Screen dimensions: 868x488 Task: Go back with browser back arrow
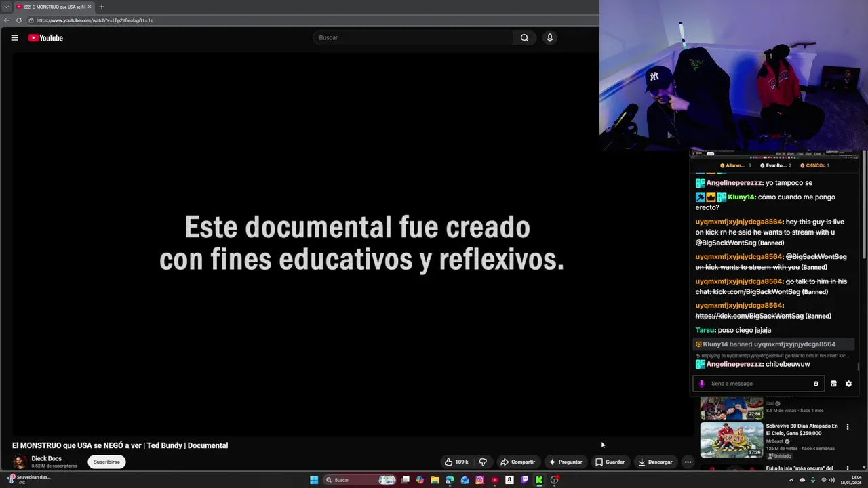pos(7,20)
